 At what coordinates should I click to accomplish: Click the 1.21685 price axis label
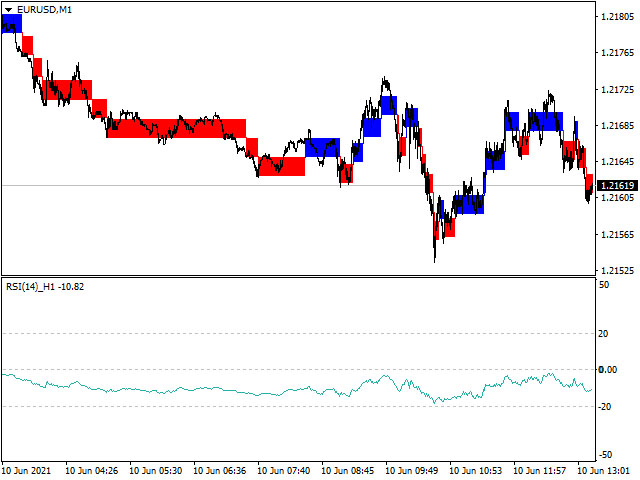pos(618,125)
